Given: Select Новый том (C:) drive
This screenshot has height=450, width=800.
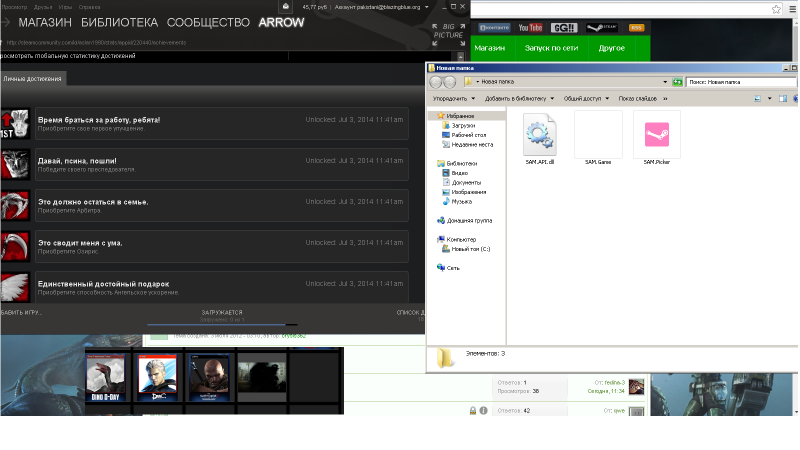Looking at the screenshot, I should click(x=466, y=249).
